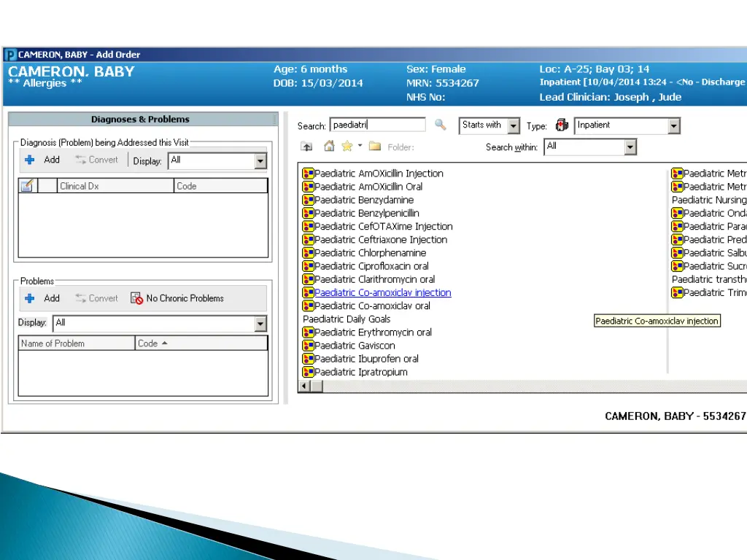Click icon beside Paediatric Co-amoxiclav oral
This screenshot has width=747, height=560.
click(x=309, y=306)
